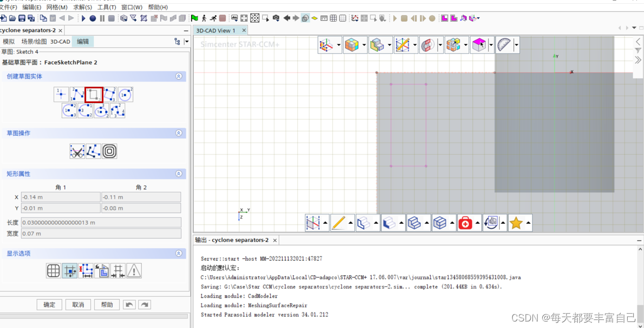Open the 网格(M) menu
644x328 pixels.
(57, 8)
